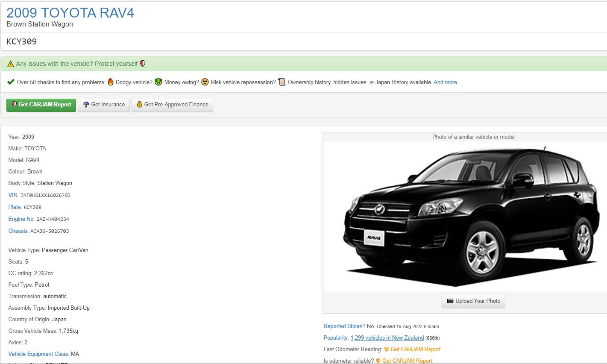Click the green checkmark icon before 'Over 50 checks'

[11, 82]
